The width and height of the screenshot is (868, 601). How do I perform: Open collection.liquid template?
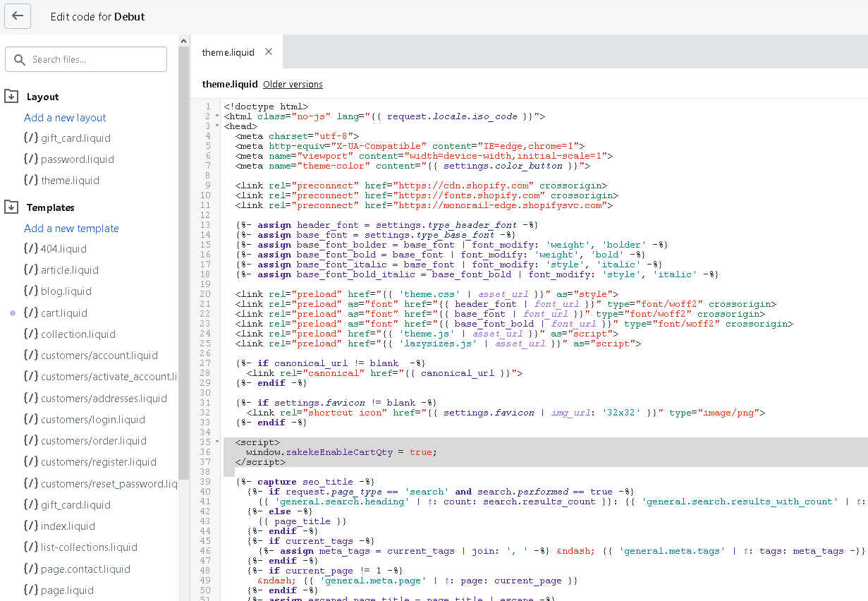pos(78,334)
